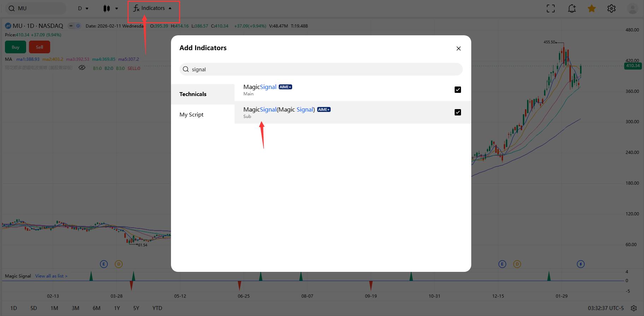Open the add alert bell icon

572,8
